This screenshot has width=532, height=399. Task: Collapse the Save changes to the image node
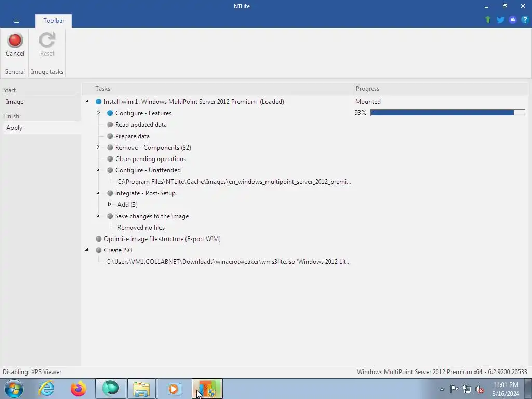(98, 216)
